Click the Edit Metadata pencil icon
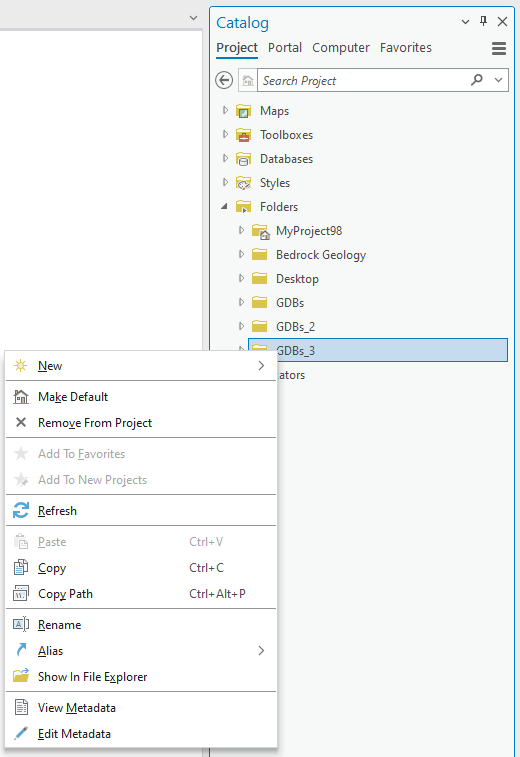 tap(21, 733)
